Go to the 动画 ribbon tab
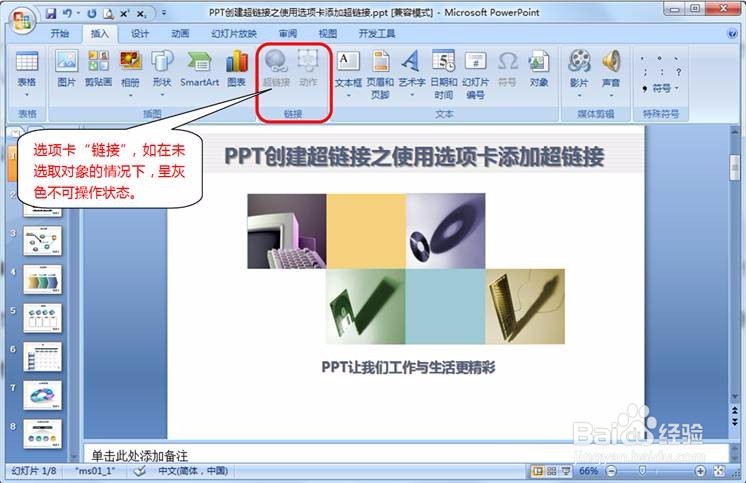This screenshot has height=483, width=746. [x=180, y=33]
